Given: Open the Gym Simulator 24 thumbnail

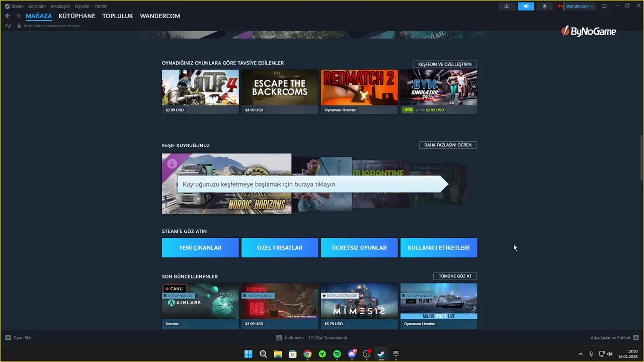Looking at the screenshot, I should coord(439,87).
